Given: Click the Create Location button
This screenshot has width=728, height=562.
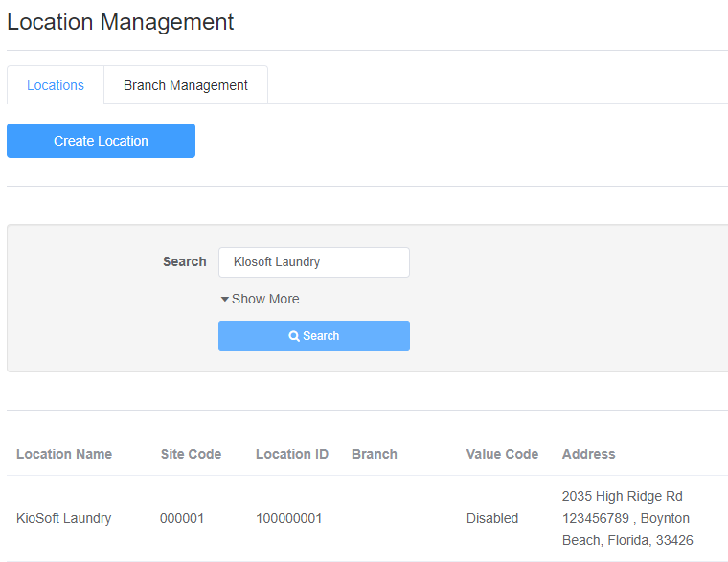Looking at the screenshot, I should 101,141.
